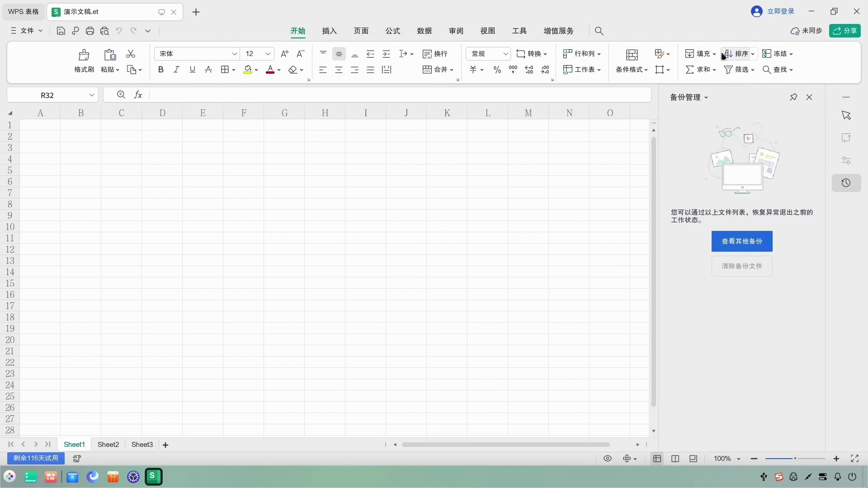Click the 剩余116天试用 trial badge

pos(36,458)
